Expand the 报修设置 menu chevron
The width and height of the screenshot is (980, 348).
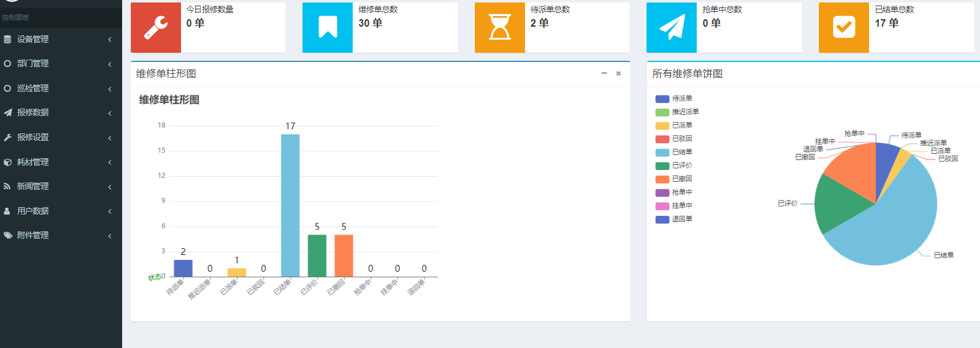[110, 138]
